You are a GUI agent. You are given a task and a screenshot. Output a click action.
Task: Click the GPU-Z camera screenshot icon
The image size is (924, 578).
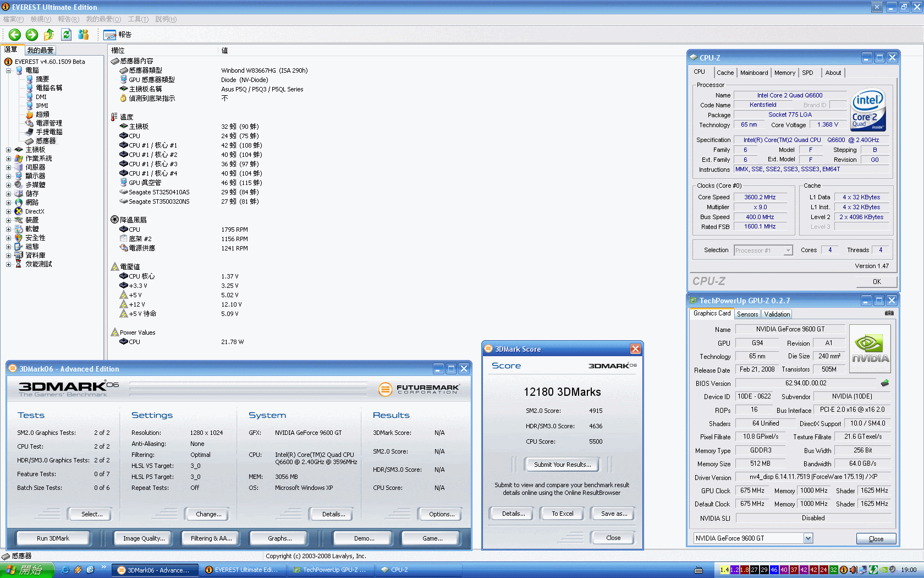[x=889, y=313]
